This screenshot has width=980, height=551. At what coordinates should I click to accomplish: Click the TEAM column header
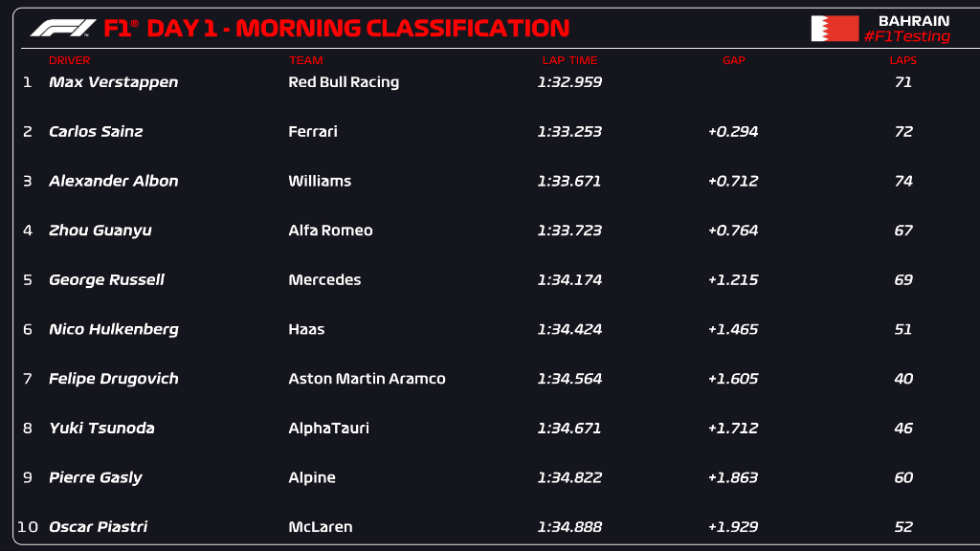(x=306, y=60)
